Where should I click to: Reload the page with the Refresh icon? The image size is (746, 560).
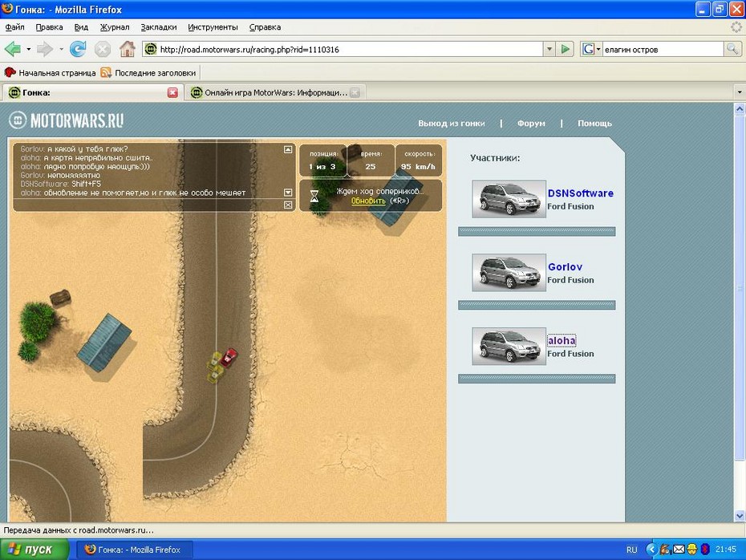(x=78, y=49)
